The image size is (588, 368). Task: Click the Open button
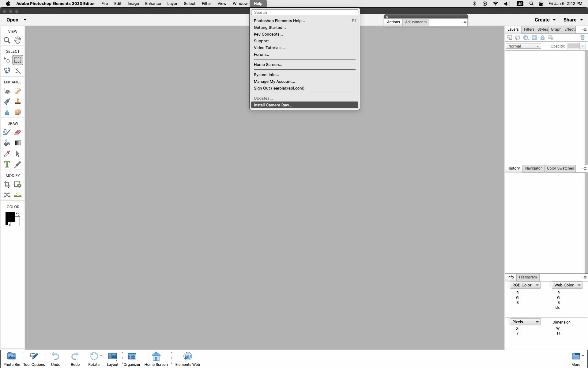[12, 20]
